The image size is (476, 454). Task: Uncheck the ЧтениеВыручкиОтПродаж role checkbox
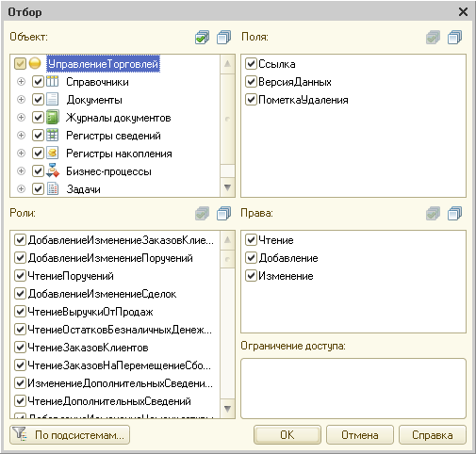(20, 312)
